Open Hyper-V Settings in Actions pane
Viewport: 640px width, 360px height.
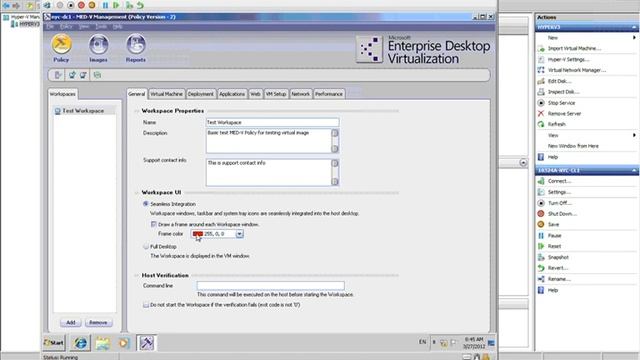[568, 60]
